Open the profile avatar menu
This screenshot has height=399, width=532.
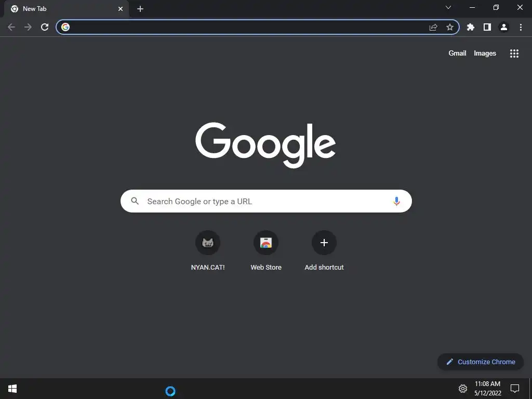504,27
